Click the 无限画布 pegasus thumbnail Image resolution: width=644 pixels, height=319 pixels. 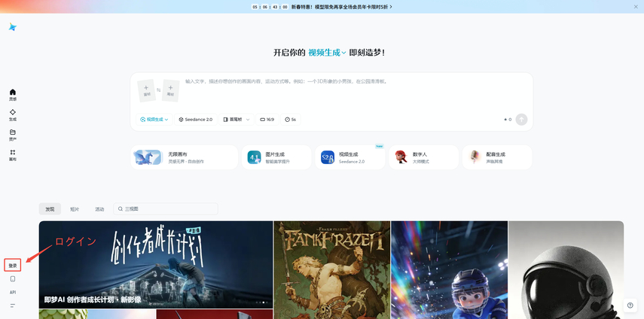[x=148, y=157]
